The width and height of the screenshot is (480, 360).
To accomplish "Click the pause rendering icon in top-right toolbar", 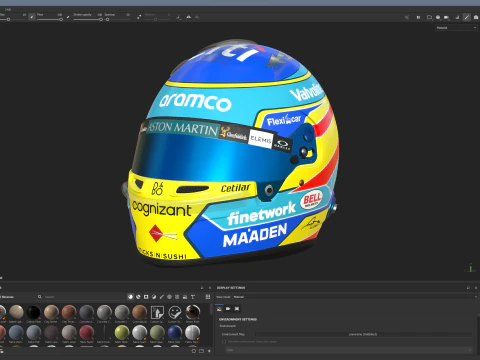I will point(418,17).
